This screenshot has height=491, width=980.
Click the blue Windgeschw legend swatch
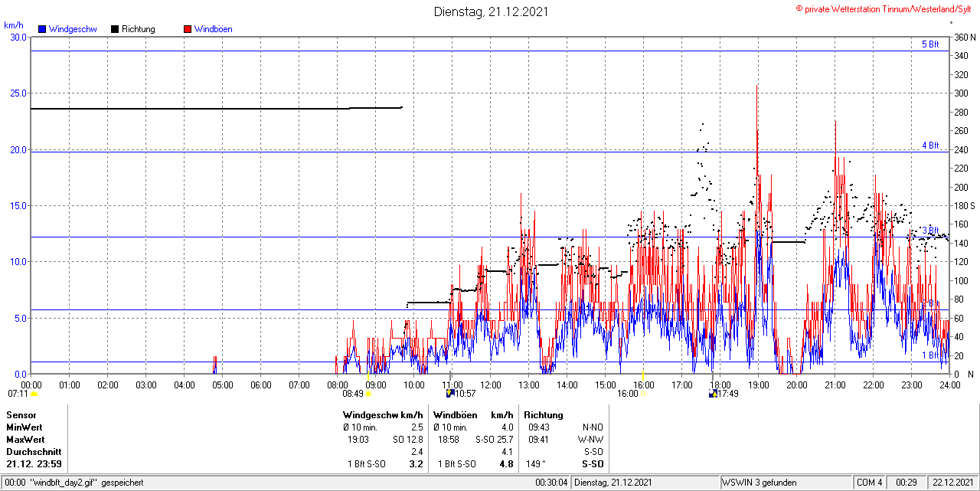41,29
